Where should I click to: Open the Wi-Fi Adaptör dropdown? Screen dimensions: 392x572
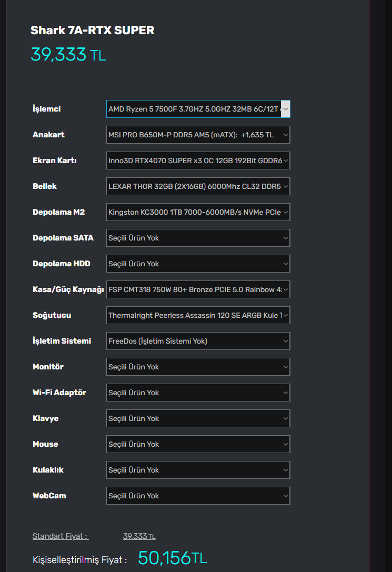(198, 393)
